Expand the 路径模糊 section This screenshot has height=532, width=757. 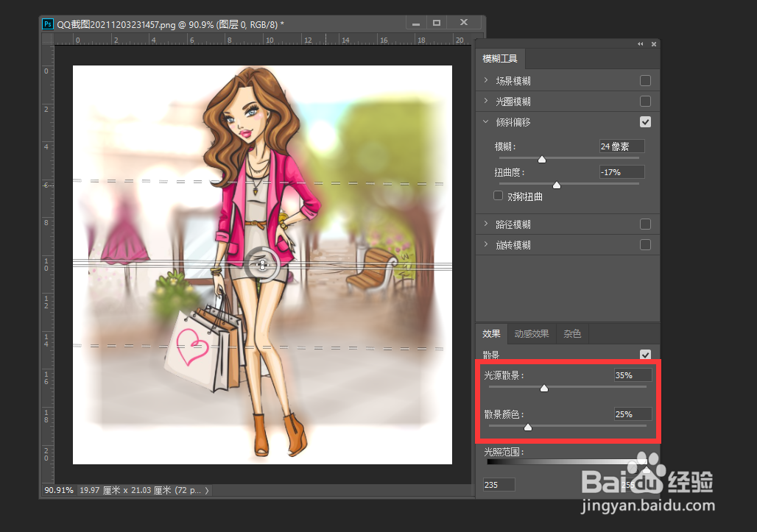486,224
